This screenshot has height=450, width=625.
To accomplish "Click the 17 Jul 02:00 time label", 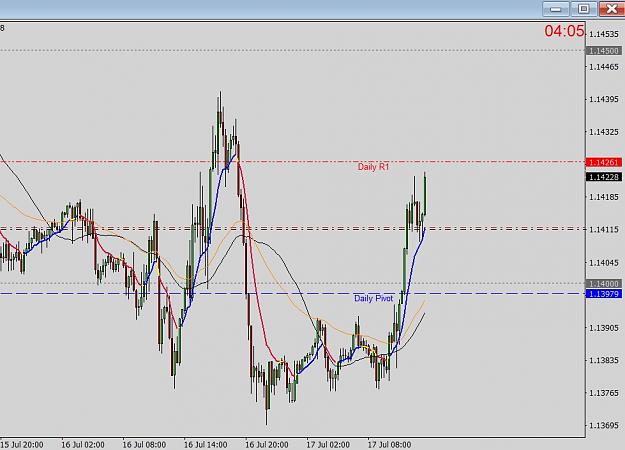I will (328, 444).
